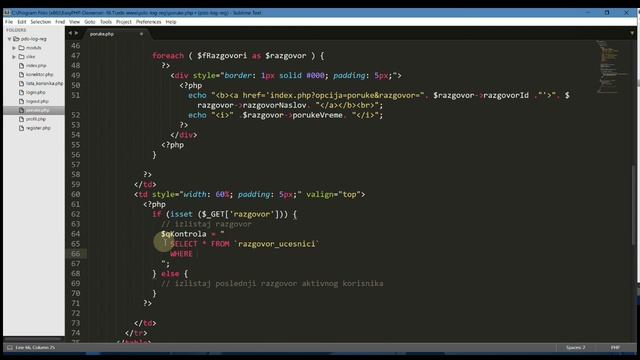Click the login.php file icon
The width and height of the screenshot is (640, 360).
(x=22, y=92)
